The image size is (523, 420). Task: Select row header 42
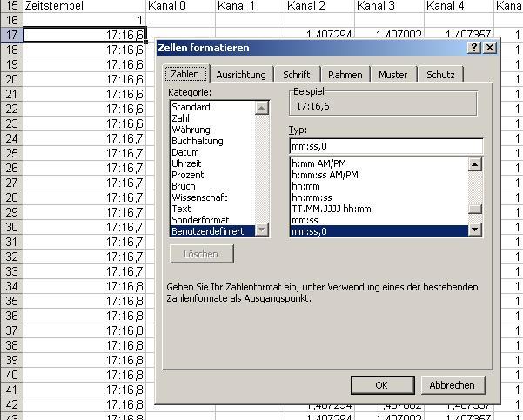pos(11,404)
